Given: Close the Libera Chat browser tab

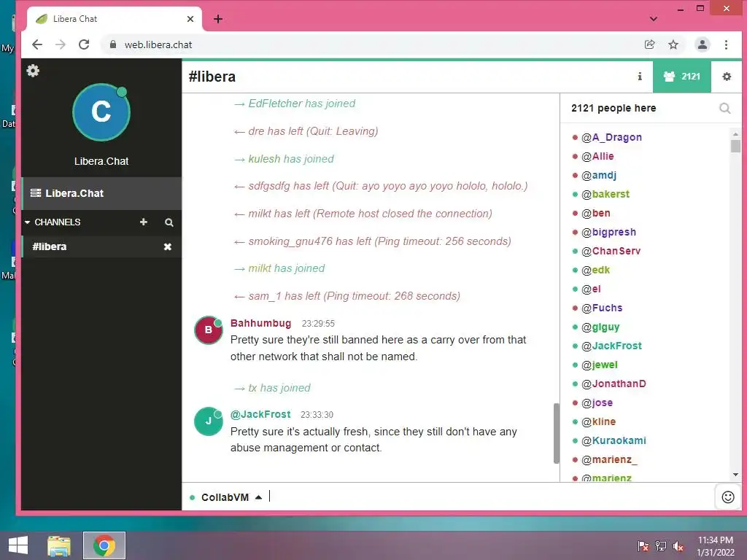Looking at the screenshot, I should [190, 19].
